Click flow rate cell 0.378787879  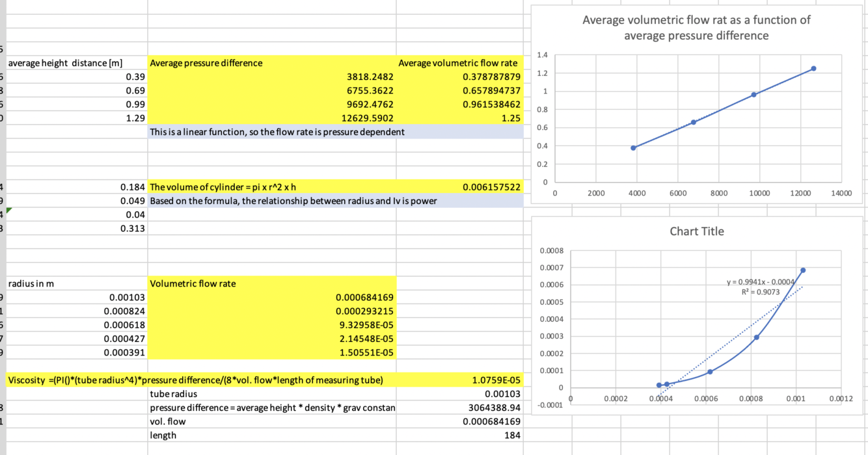tap(459, 77)
